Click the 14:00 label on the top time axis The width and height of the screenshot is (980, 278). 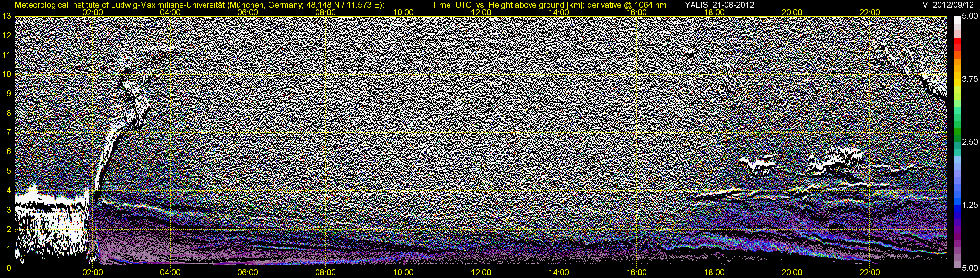coord(559,12)
